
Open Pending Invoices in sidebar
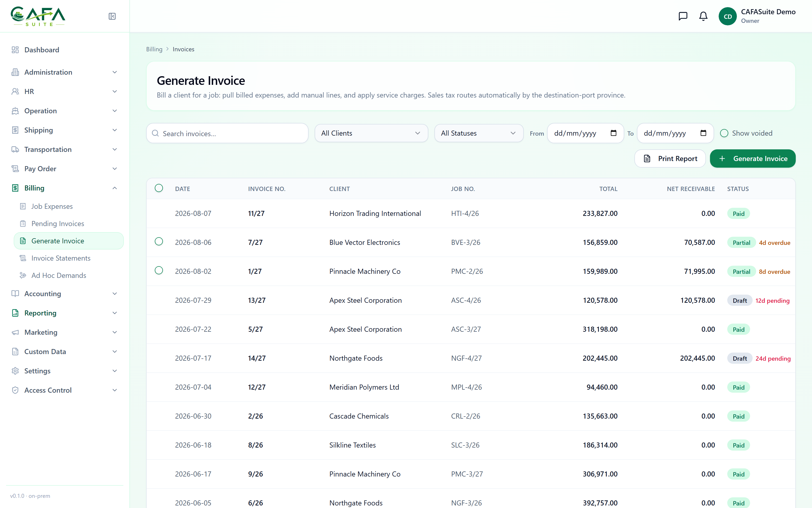coord(69,224)
